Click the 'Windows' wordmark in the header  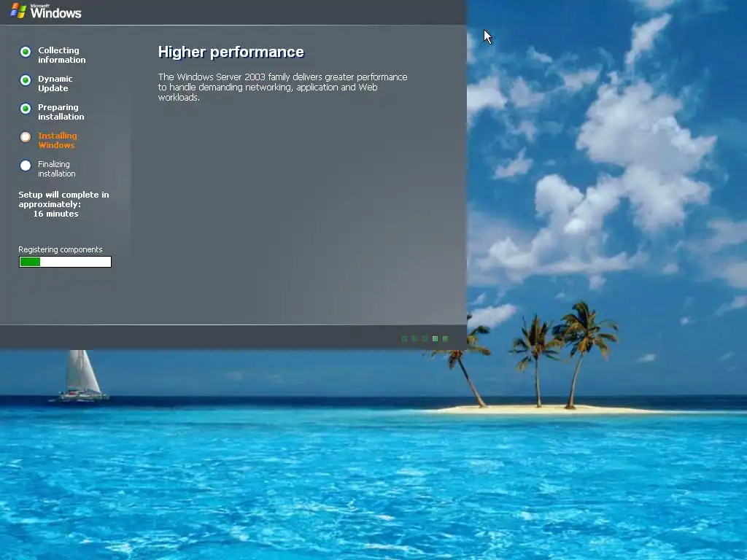[55, 12]
